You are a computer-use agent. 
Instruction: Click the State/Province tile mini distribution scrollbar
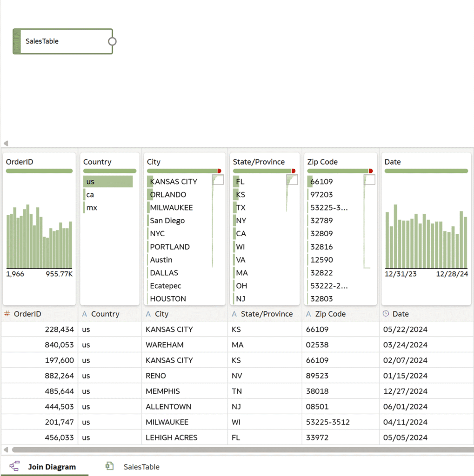click(x=292, y=193)
